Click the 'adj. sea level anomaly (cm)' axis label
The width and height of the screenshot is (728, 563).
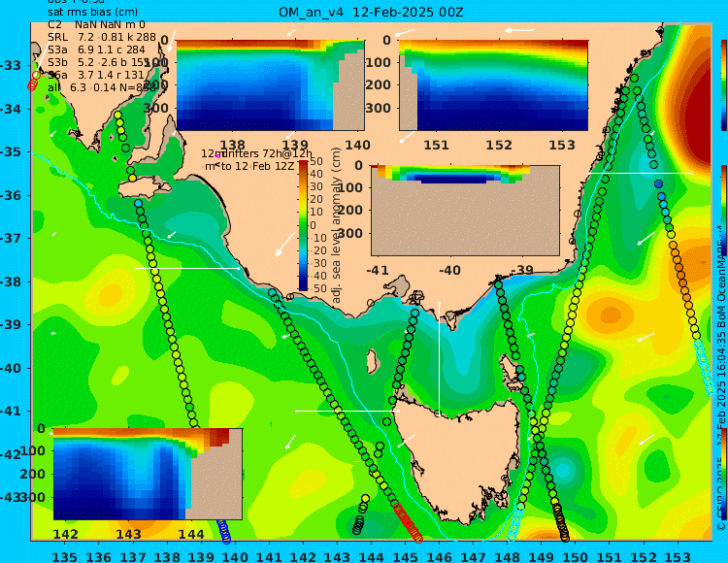click(x=337, y=225)
